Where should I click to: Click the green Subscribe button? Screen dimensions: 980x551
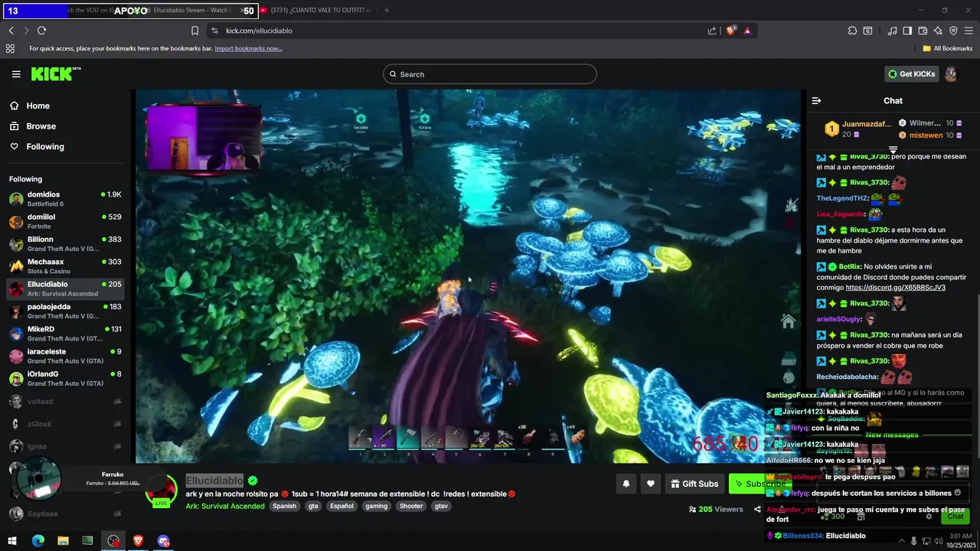[759, 484]
